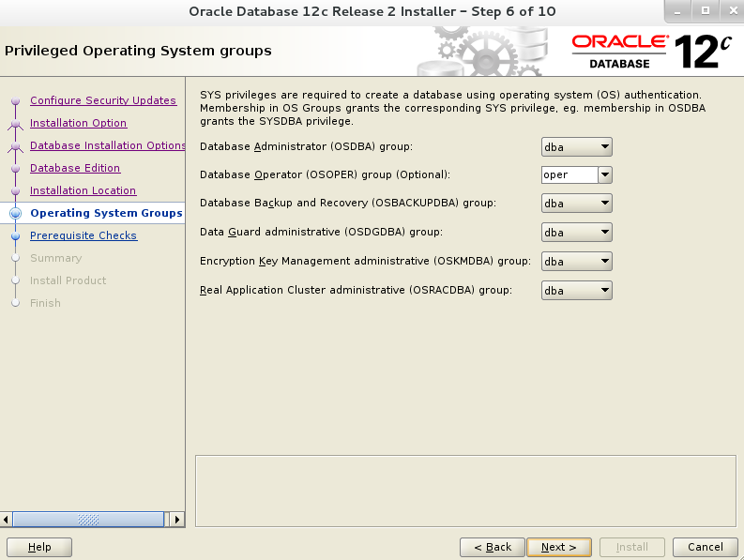Image resolution: width=744 pixels, height=560 pixels.
Task: Click the Database Operator (OSOPER) group label
Action: (x=325, y=174)
